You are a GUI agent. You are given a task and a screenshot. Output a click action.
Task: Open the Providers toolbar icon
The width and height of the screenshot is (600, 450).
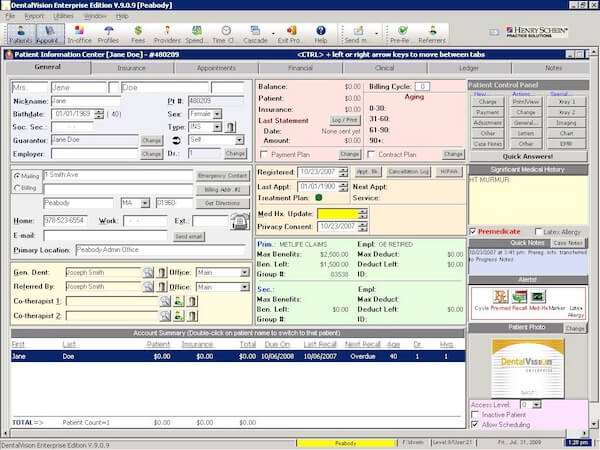[x=167, y=34]
